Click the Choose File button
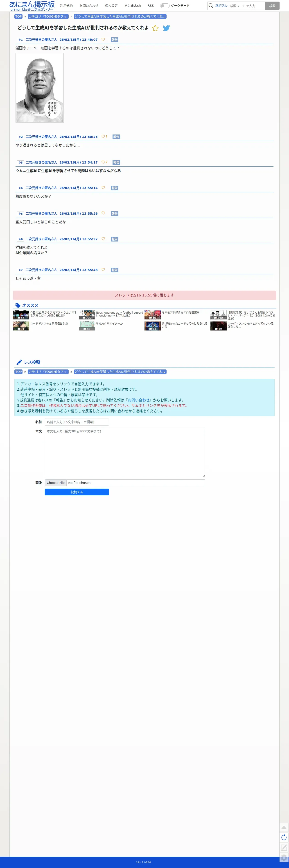289x868 pixels. click(56, 483)
